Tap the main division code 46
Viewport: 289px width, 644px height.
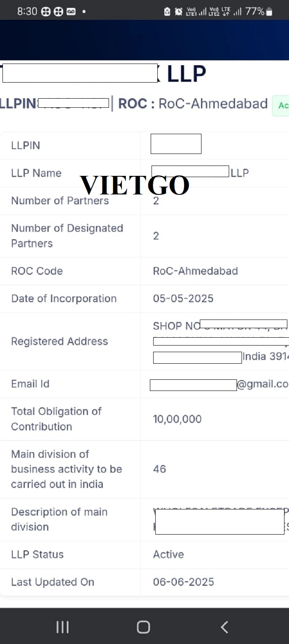coord(159,469)
